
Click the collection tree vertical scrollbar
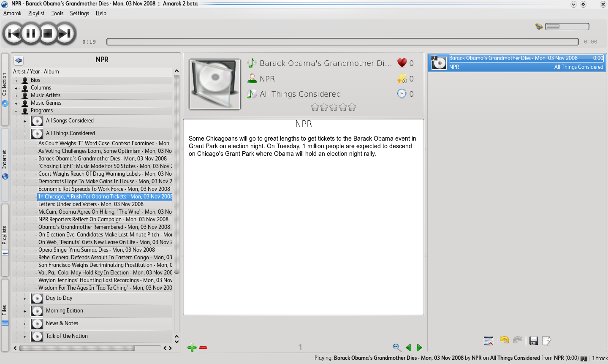(177, 174)
